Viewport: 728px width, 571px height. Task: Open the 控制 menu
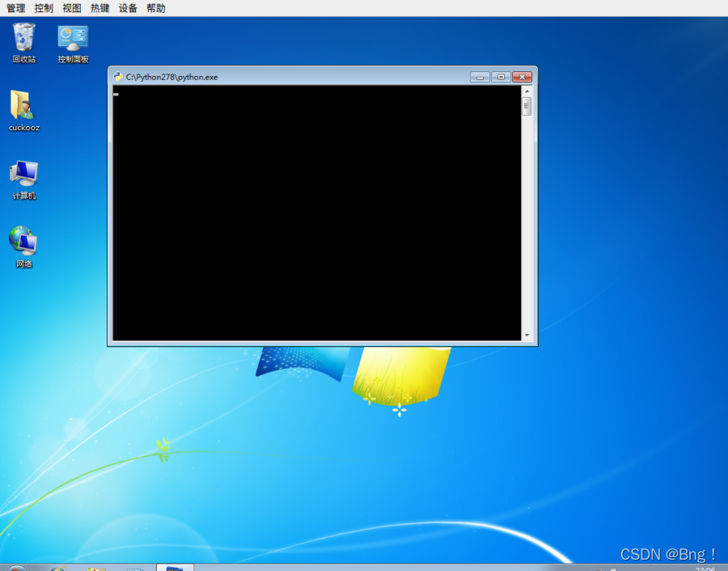click(x=44, y=8)
